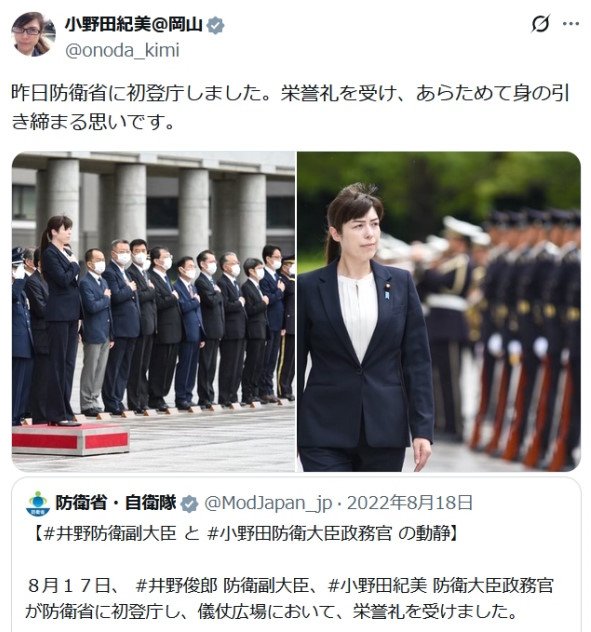Click the 防衛省・自衛隊 avatar icon

tap(38, 504)
